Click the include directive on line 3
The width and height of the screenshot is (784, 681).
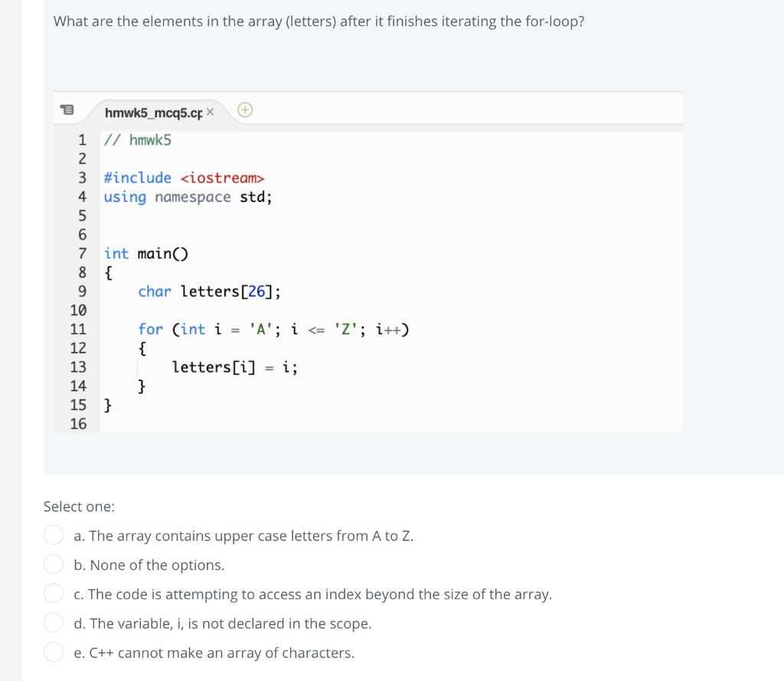coord(138,178)
